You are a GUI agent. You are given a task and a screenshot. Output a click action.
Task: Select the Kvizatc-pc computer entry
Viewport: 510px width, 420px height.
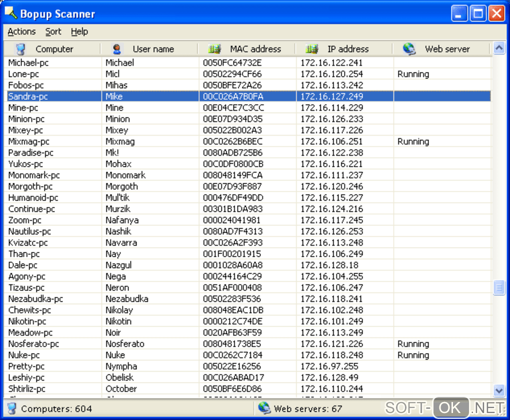[x=28, y=243]
